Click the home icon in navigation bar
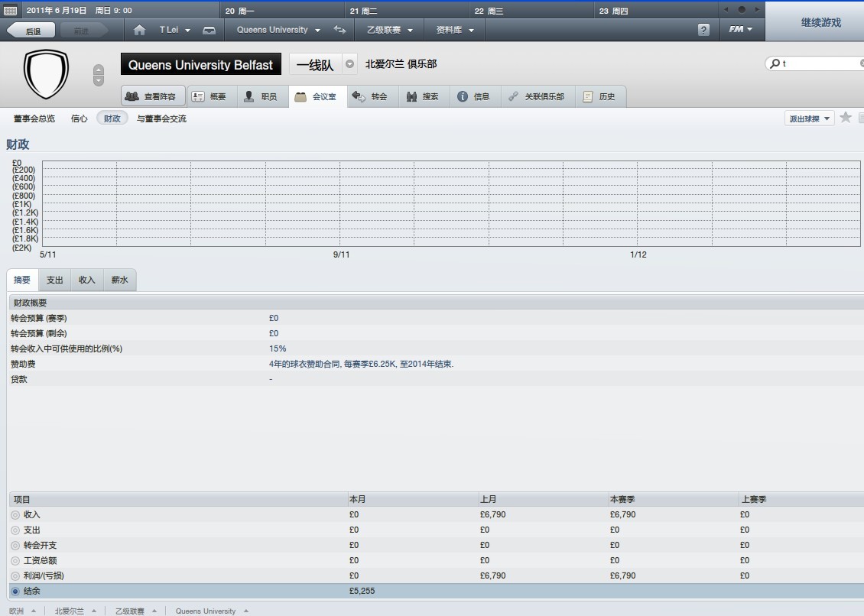Image resolution: width=864 pixels, height=616 pixels. [139, 30]
